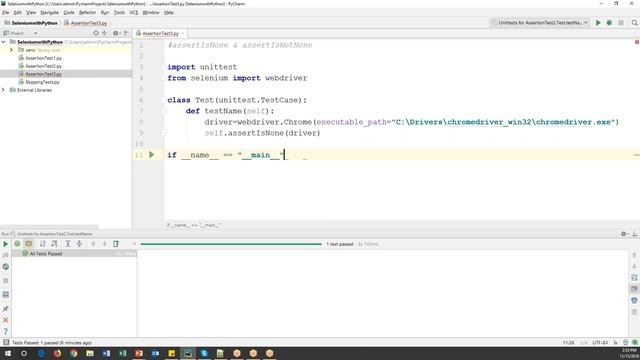
Task: Click the tool windows toggle in status bar
Action: tap(6, 342)
